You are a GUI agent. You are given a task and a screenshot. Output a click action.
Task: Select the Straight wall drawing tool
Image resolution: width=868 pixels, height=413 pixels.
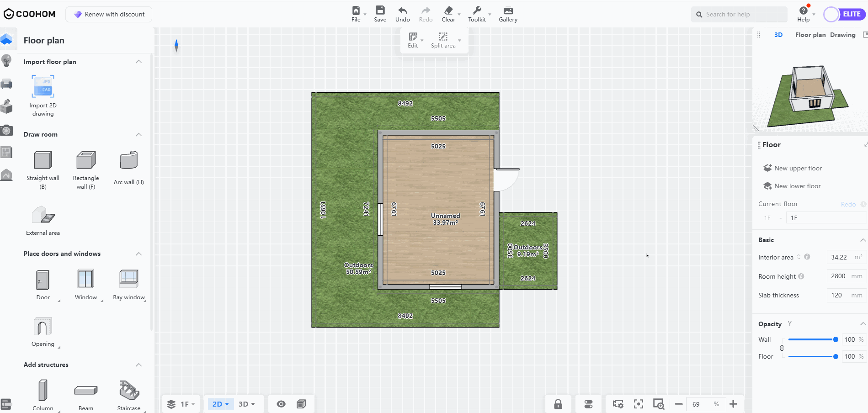click(x=43, y=161)
